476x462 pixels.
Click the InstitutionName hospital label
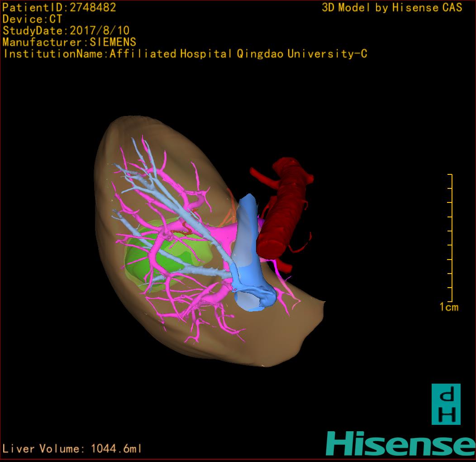[185, 54]
